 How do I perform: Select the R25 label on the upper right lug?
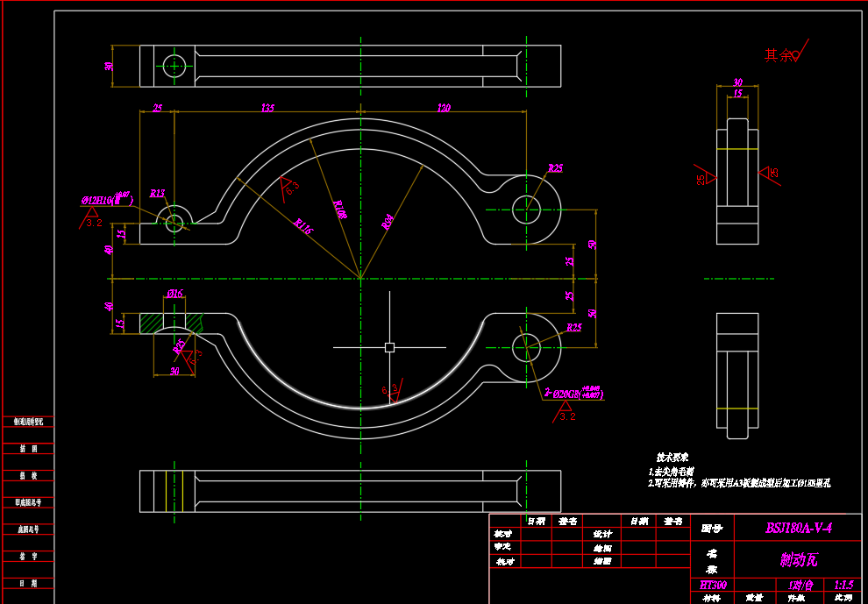555,167
